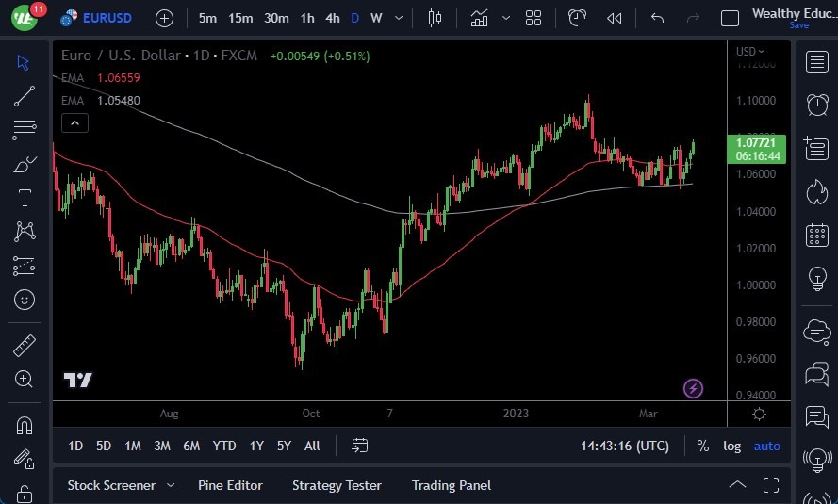Expand the timeframe interval dropdown arrow

[x=401, y=18]
